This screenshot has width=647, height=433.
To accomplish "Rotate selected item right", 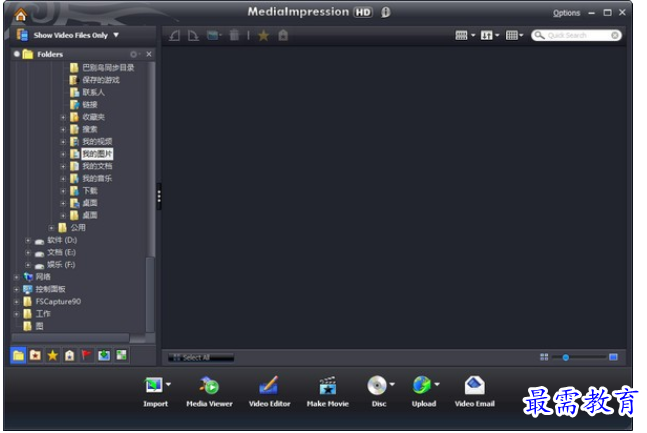I will click(193, 35).
